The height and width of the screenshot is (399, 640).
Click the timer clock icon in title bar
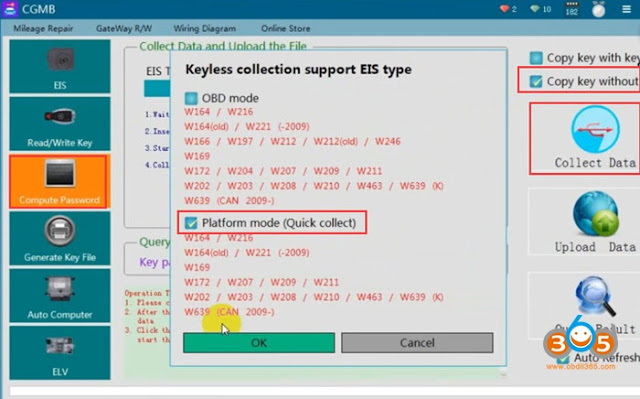(x=598, y=9)
